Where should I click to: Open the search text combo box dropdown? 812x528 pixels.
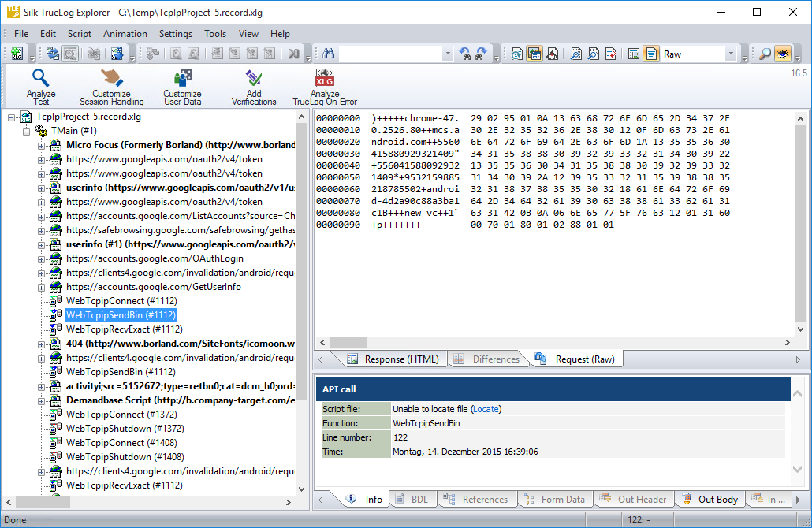click(448, 54)
